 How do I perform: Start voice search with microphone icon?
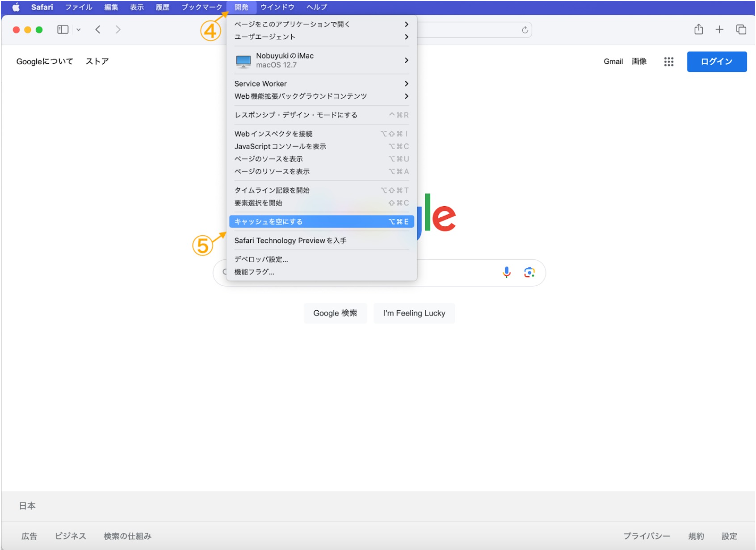tap(507, 272)
